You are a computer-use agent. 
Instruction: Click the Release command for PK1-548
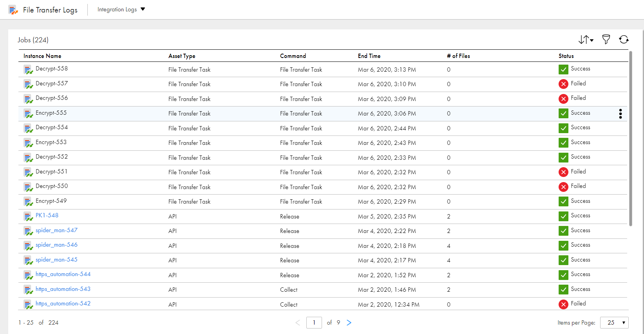click(x=289, y=217)
